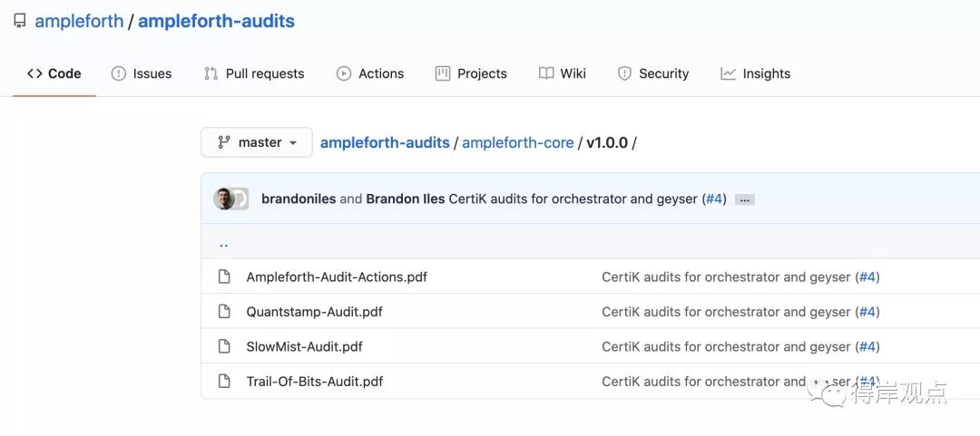The image size is (980, 436).
Task: Click the repository book icon
Action: tap(20, 21)
